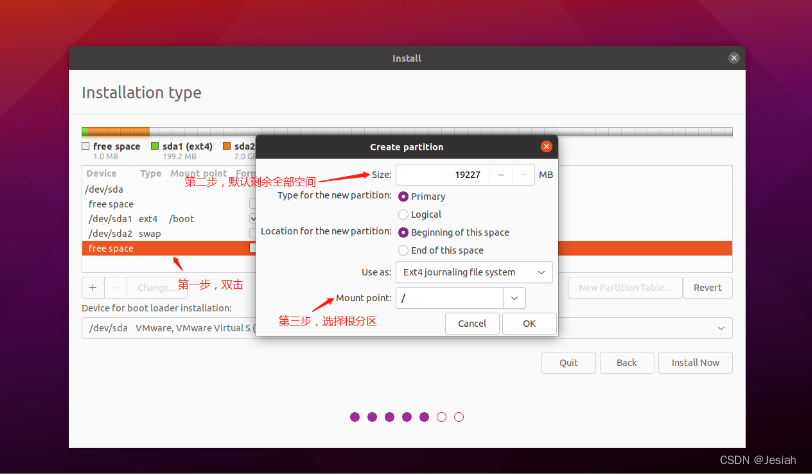Quit the installer
This screenshot has width=812, height=475.
coord(568,363)
